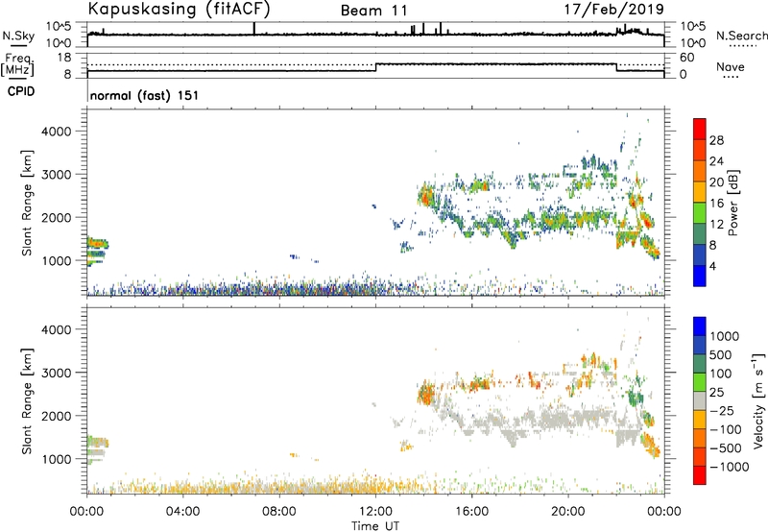
Task: Click the "4" tick on the power scale
Action: coord(713,266)
